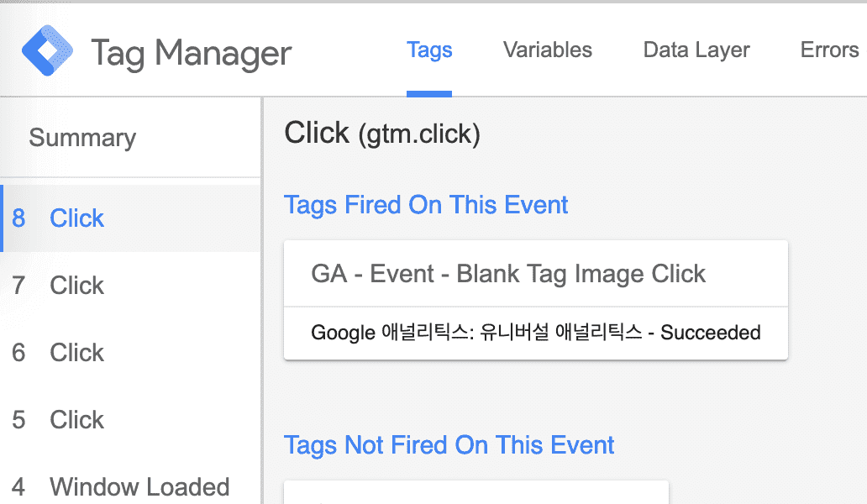This screenshot has width=867, height=504.
Task: Select event 8 Click in sidebar
Action: pyautogui.click(x=76, y=218)
